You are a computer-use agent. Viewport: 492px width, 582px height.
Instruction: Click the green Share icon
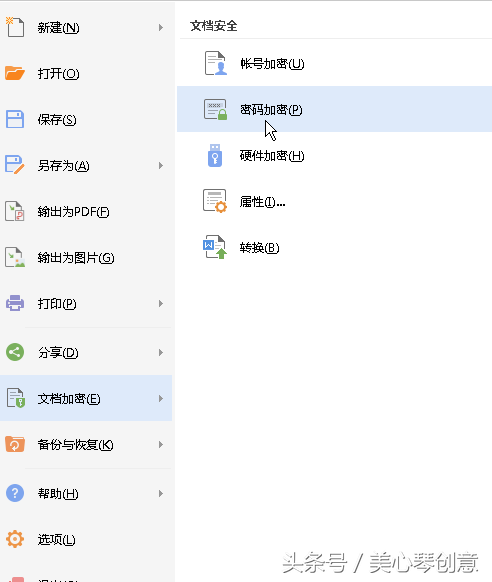(x=15, y=352)
